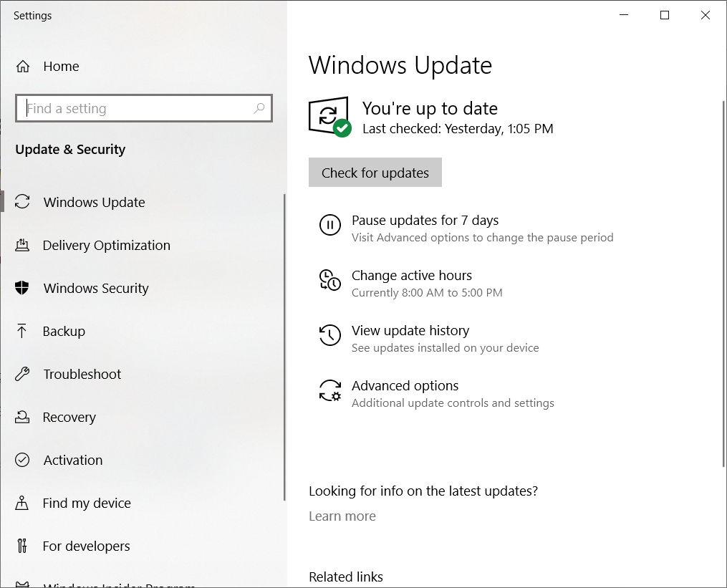Focus the Find a setting search box
The image size is (727, 588).
coord(136,109)
